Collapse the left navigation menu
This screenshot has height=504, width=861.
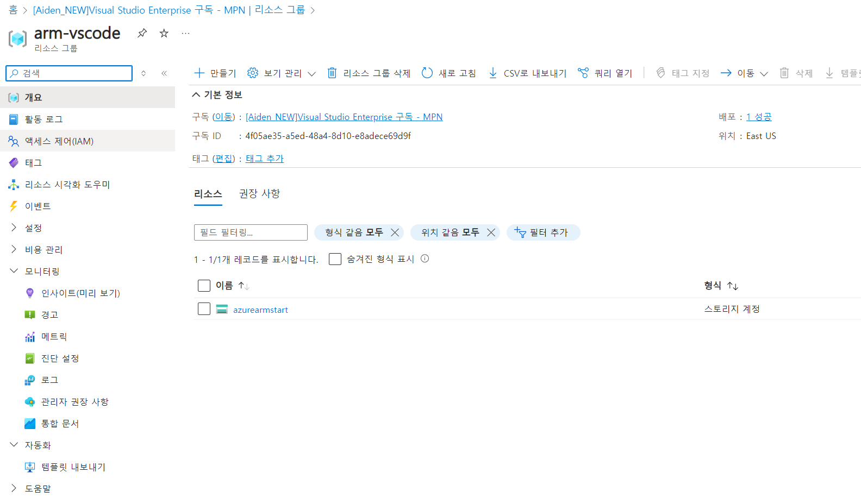pos(164,73)
